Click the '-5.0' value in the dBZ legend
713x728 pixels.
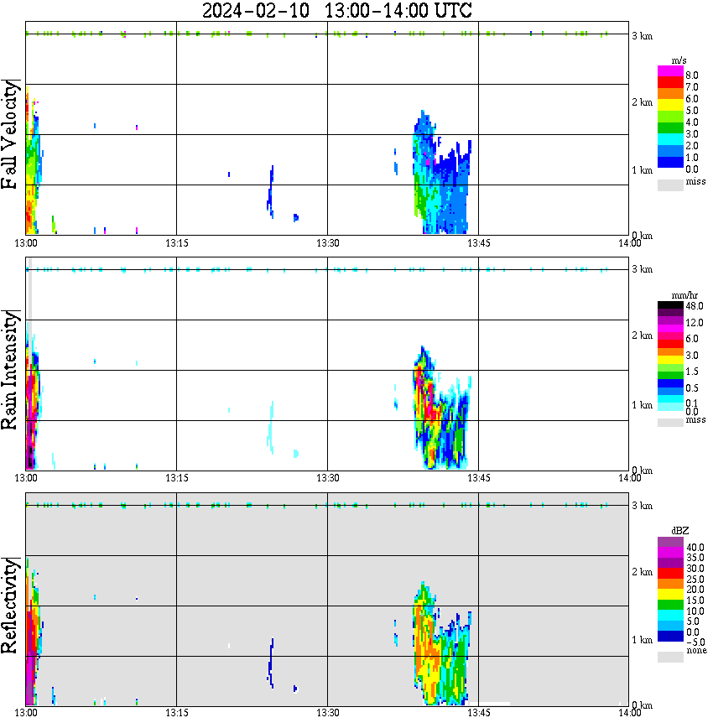click(695, 642)
